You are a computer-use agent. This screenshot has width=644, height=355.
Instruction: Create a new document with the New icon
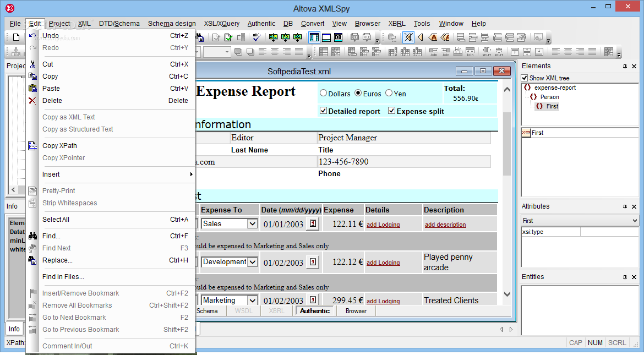pos(16,37)
